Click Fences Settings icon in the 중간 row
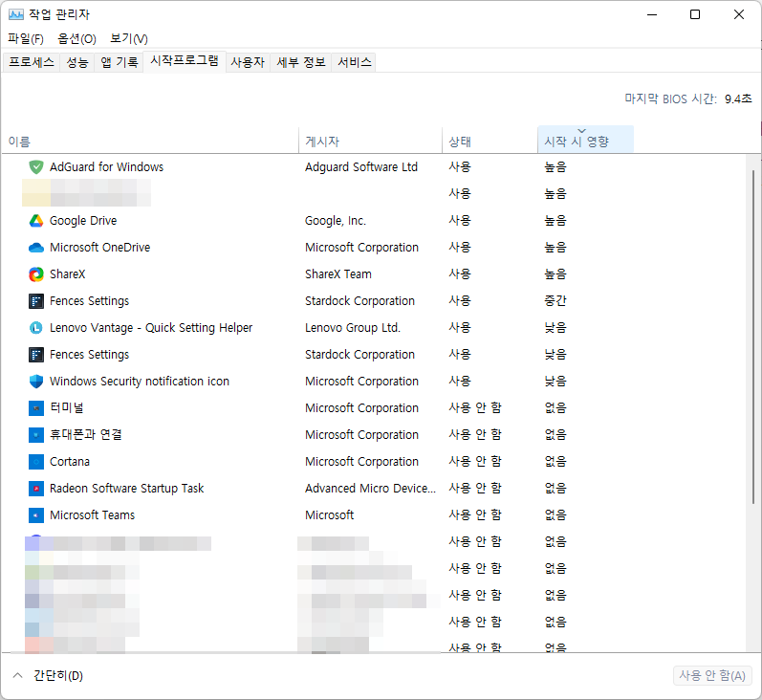762x700 pixels. pos(36,301)
